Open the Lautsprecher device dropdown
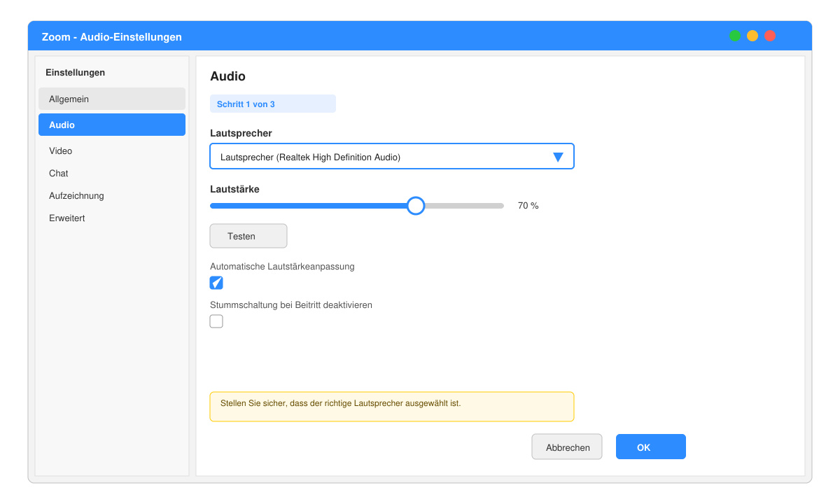This screenshot has width=840, height=504. pos(392,157)
